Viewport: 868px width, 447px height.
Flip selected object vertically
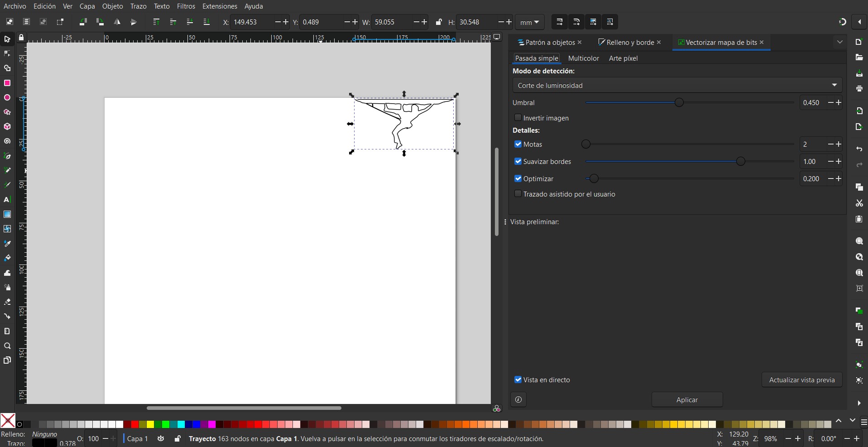pyautogui.click(x=134, y=22)
